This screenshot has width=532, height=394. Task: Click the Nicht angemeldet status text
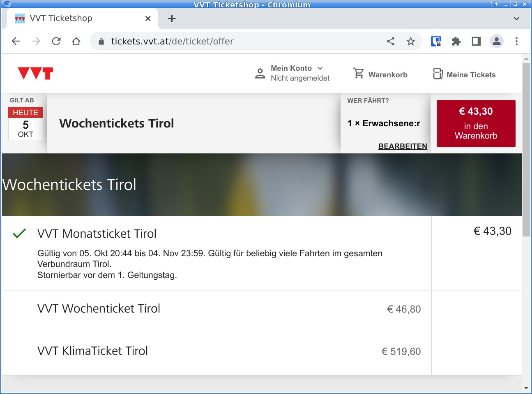pyautogui.click(x=300, y=78)
